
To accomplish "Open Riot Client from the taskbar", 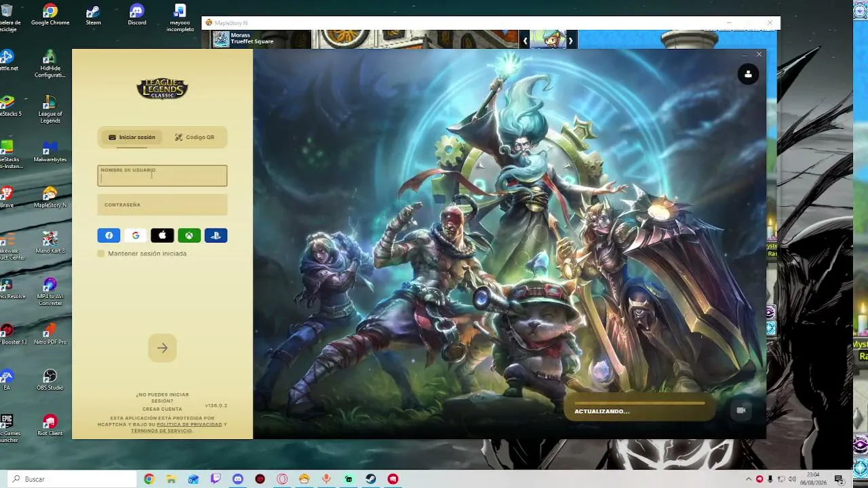I will pyautogui.click(x=393, y=479).
